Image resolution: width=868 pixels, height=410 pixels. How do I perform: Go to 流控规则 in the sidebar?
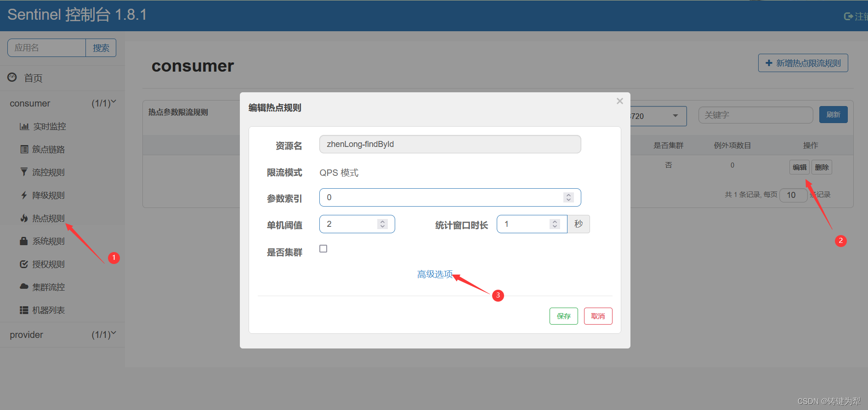tap(48, 172)
